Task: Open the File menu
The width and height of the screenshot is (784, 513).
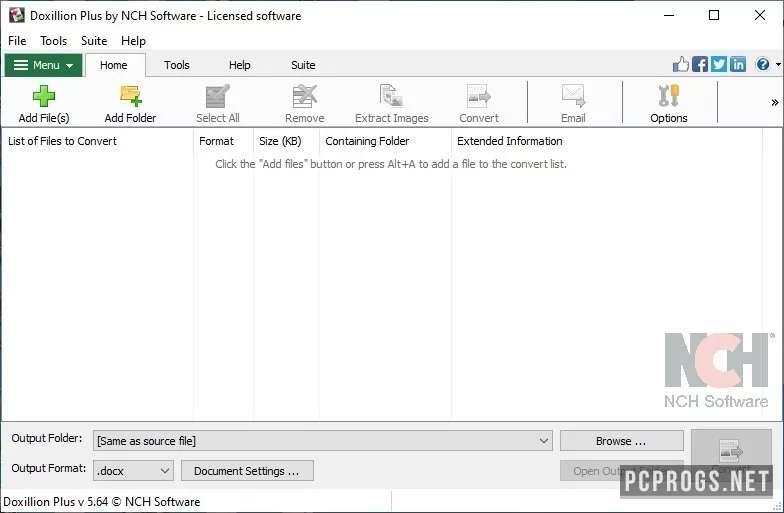Action: point(17,40)
